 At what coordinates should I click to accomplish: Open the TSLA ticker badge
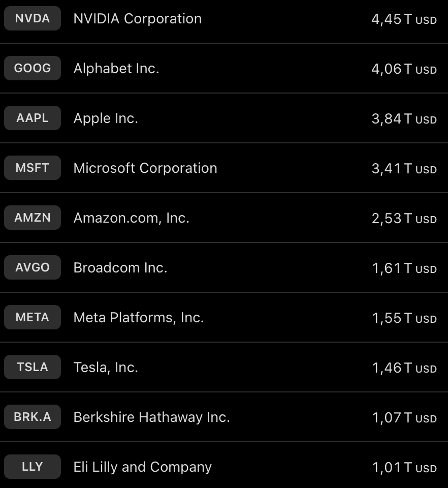coord(33,368)
